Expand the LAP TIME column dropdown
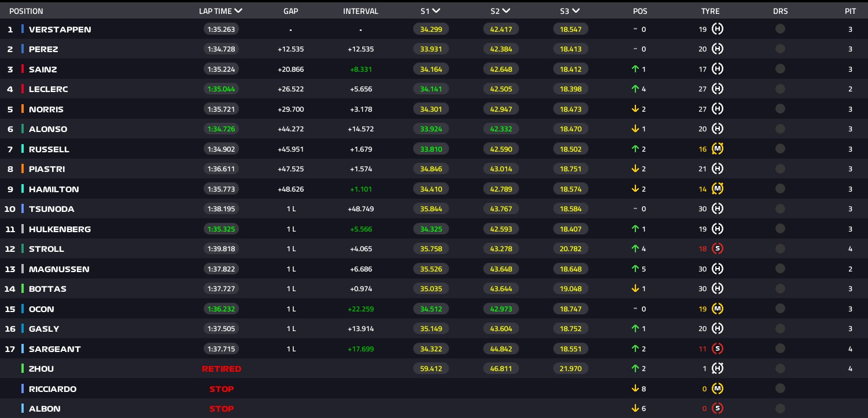Viewport: 868px width, 418px height. point(238,11)
